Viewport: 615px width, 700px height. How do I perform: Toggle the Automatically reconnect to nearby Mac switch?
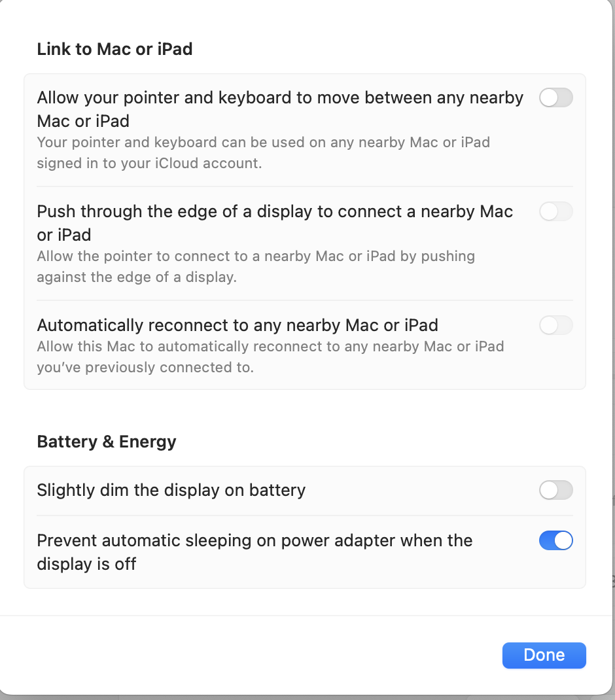pos(555,325)
